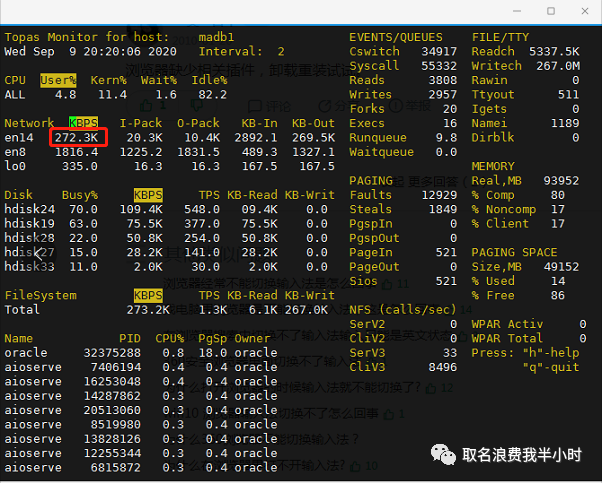Click the FILE/TTY section heading
Screen dimensions: 602x483
[500, 37]
